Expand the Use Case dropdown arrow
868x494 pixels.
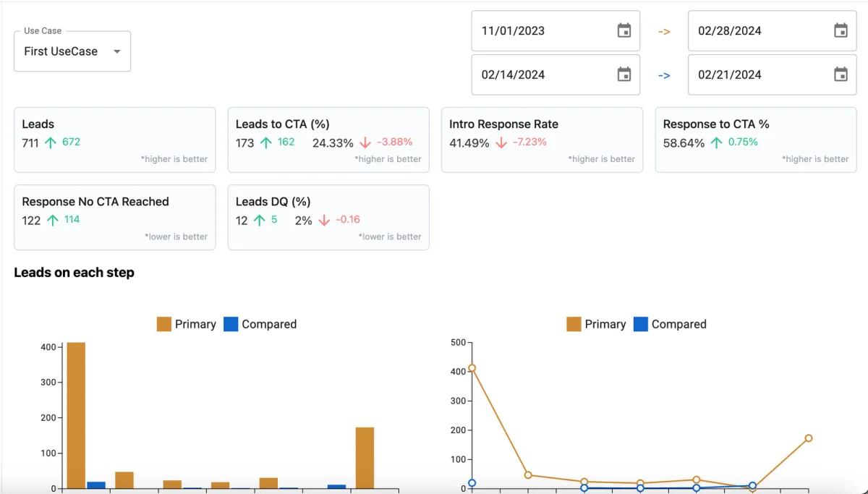click(116, 51)
